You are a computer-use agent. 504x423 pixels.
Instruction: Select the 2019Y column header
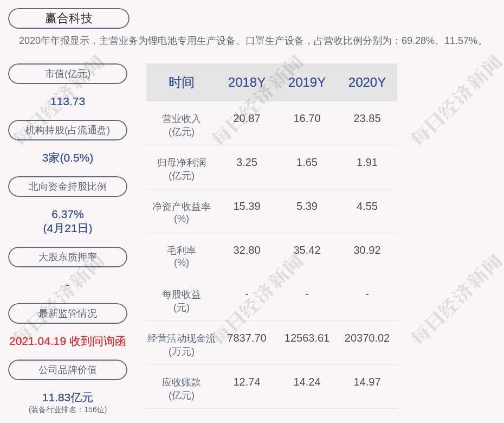click(307, 82)
